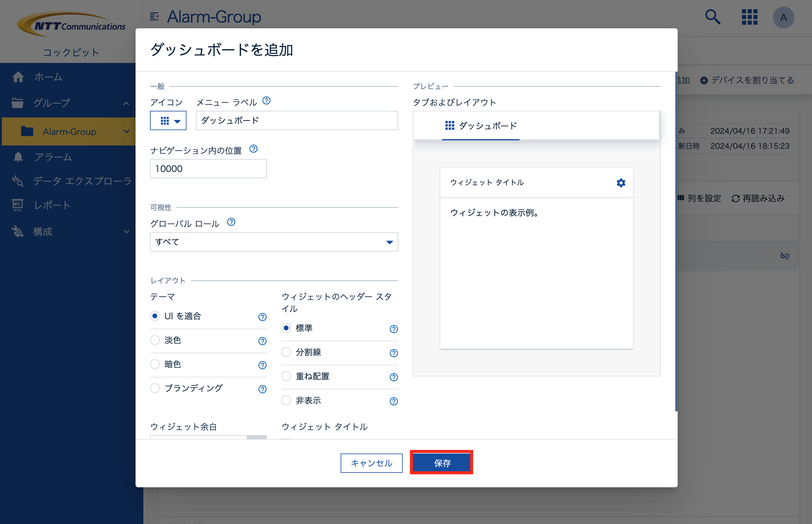Click the ダッシュボード tab in preview
Screen dimensions: 812x524
pyautogui.click(x=480, y=126)
